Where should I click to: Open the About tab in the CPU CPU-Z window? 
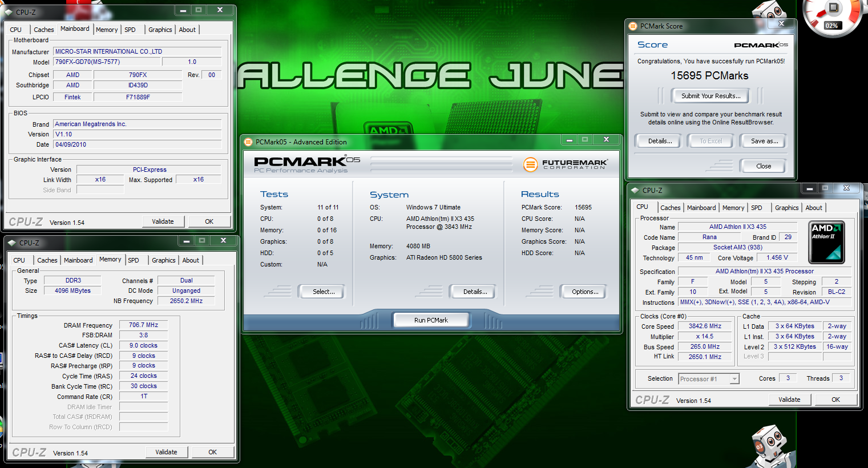814,208
